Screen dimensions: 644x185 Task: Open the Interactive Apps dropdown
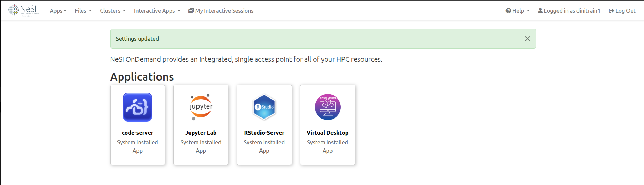pyautogui.click(x=157, y=11)
